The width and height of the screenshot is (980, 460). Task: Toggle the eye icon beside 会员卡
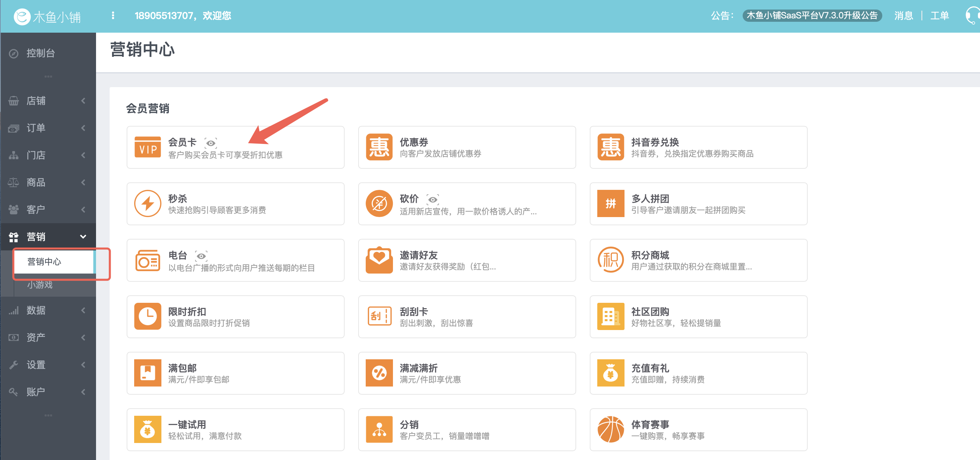210,143
